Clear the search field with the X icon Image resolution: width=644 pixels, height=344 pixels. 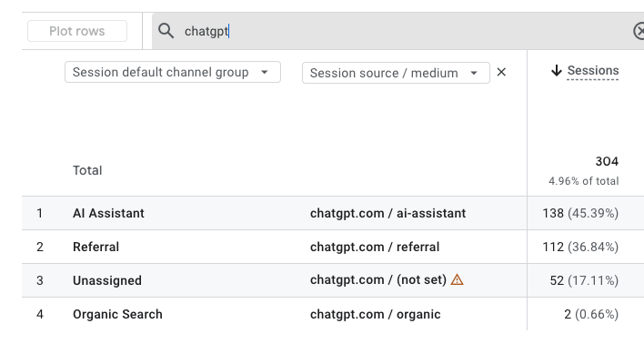point(639,31)
